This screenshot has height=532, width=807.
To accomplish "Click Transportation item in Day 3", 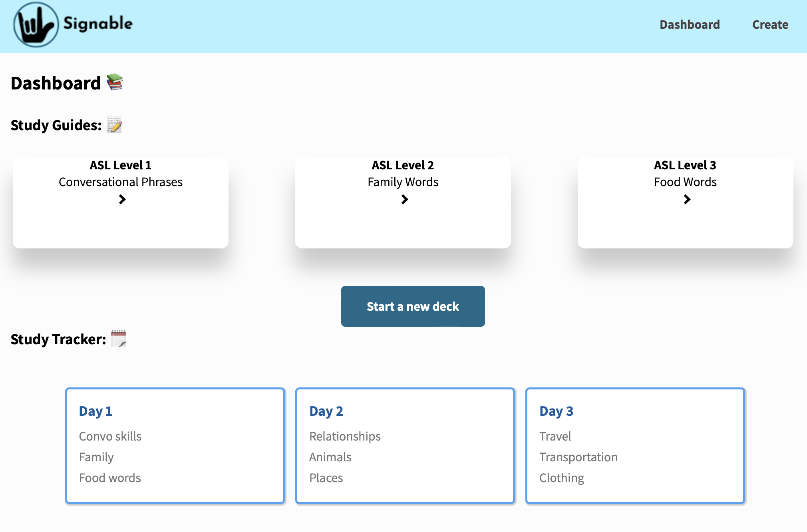I will pyautogui.click(x=578, y=457).
